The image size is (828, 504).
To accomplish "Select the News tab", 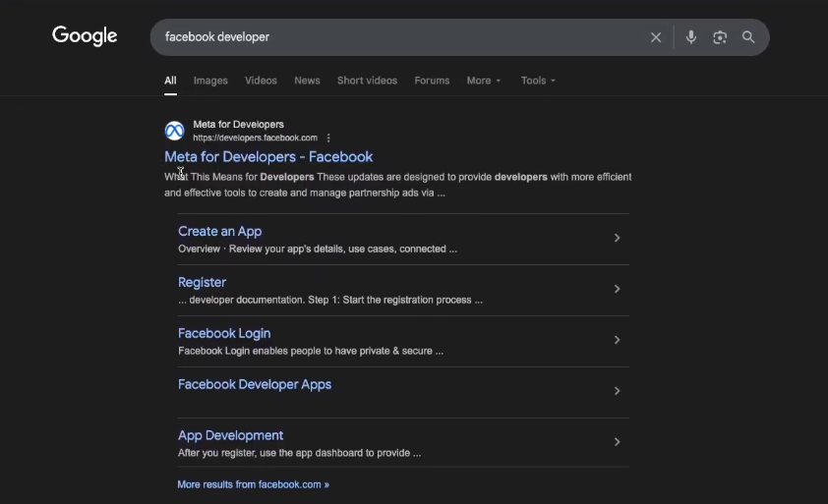I will click(x=307, y=81).
